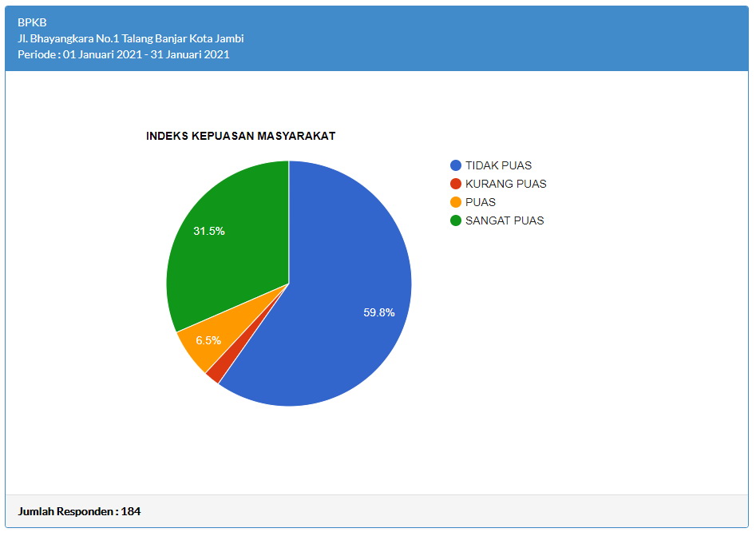Click the Jl. Bhayangkara address line
The height and width of the screenshot is (536, 756).
coord(130,38)
